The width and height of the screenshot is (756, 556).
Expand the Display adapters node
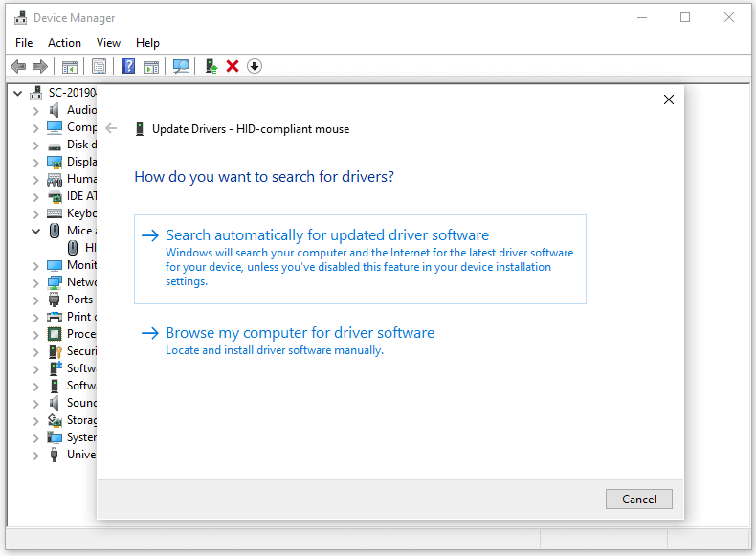pyautogui.click(x=35, y=163)
